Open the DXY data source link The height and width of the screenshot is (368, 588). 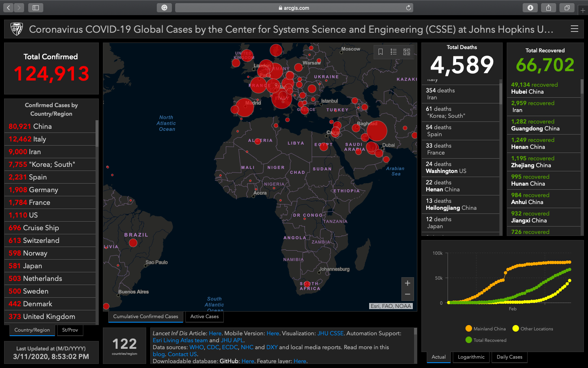tap(272, 347)
